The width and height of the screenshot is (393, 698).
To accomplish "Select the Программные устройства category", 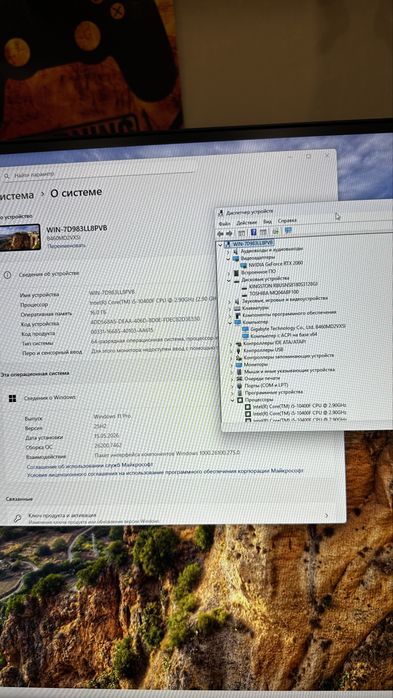I will coord(273,392).
